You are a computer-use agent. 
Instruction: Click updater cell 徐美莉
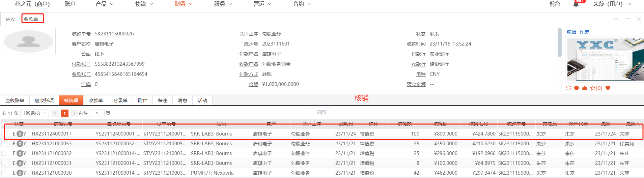coord(627,144)
